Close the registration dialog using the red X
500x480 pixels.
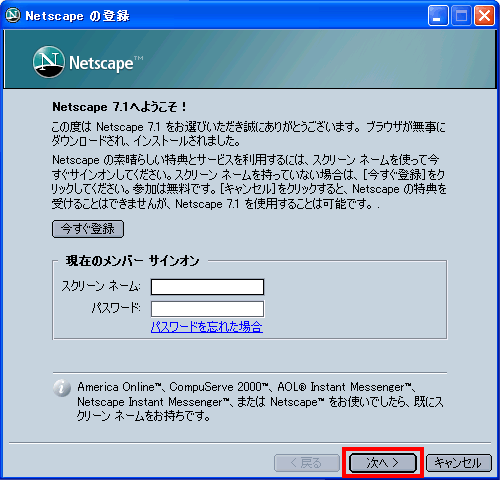(x=484, y=15)
